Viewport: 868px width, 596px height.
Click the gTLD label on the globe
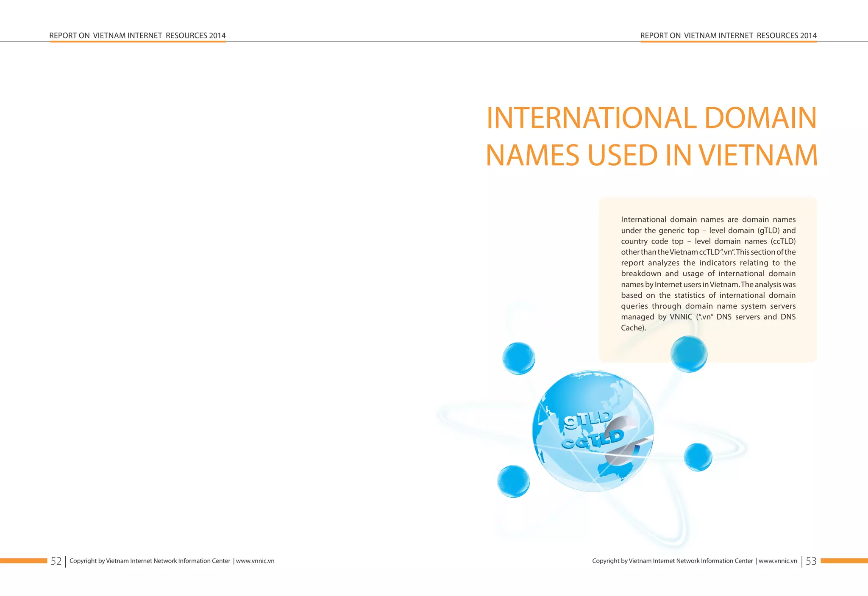tap(588, 419)
